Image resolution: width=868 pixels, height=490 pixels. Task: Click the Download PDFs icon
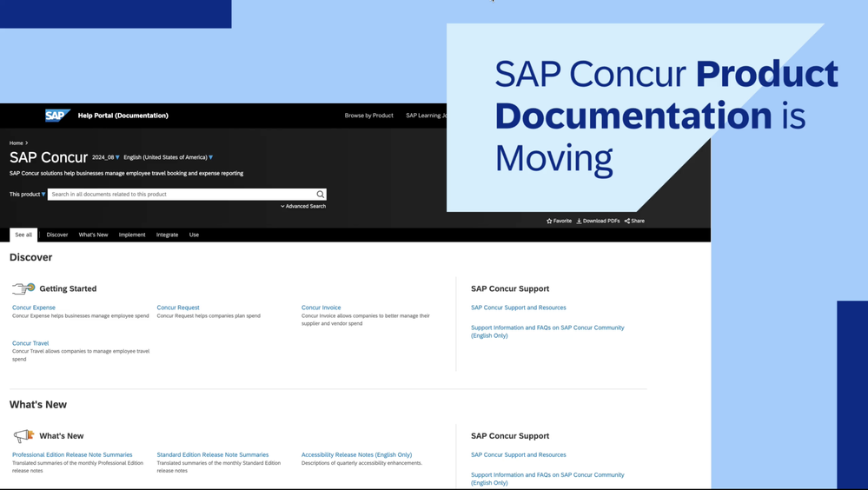[579, 221]
